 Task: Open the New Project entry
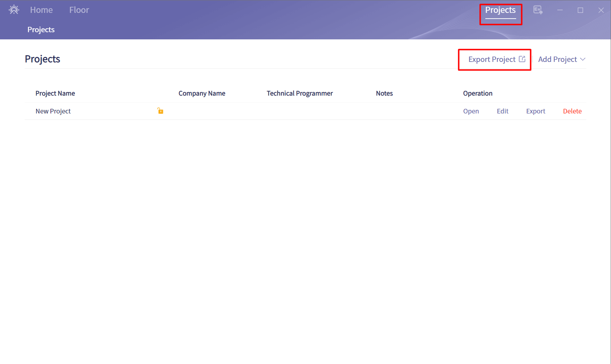point(471,111)
